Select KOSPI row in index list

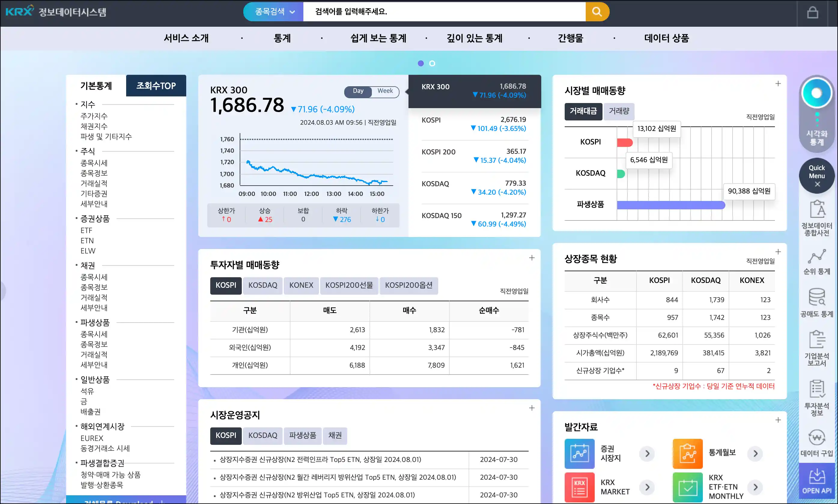click(474, 124)
